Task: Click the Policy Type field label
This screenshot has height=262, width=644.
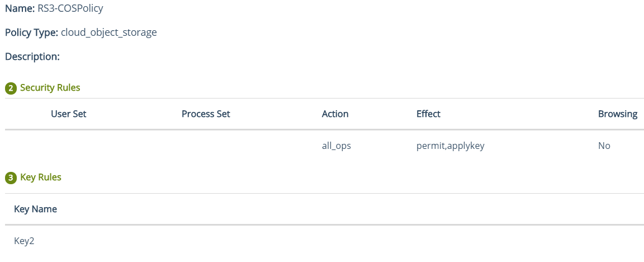Action: click(31, 32)
